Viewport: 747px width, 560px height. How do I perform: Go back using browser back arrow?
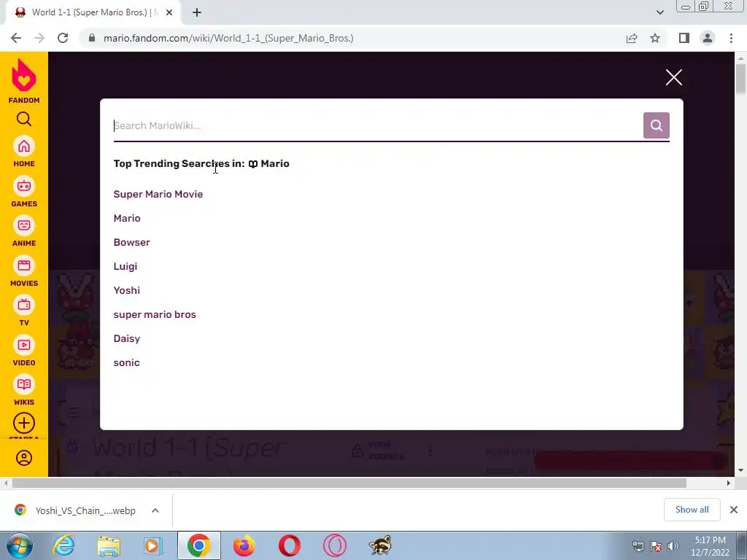pyautogui.click(x=16, y=38)
